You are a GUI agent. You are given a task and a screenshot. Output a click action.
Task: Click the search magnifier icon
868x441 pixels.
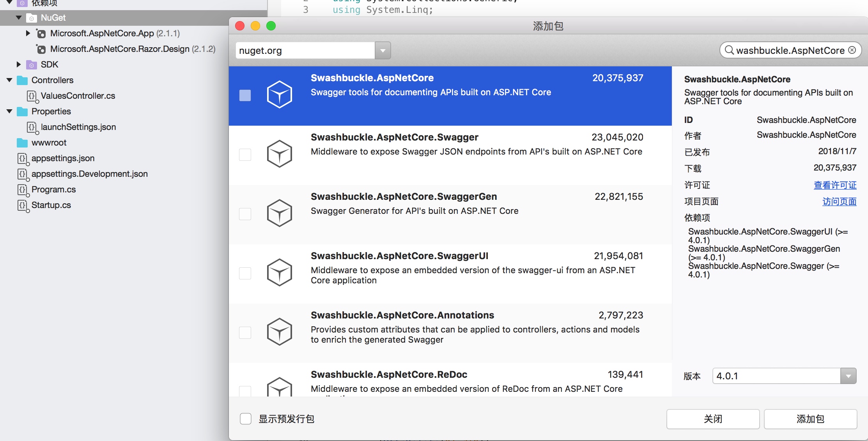pos(729,50)
